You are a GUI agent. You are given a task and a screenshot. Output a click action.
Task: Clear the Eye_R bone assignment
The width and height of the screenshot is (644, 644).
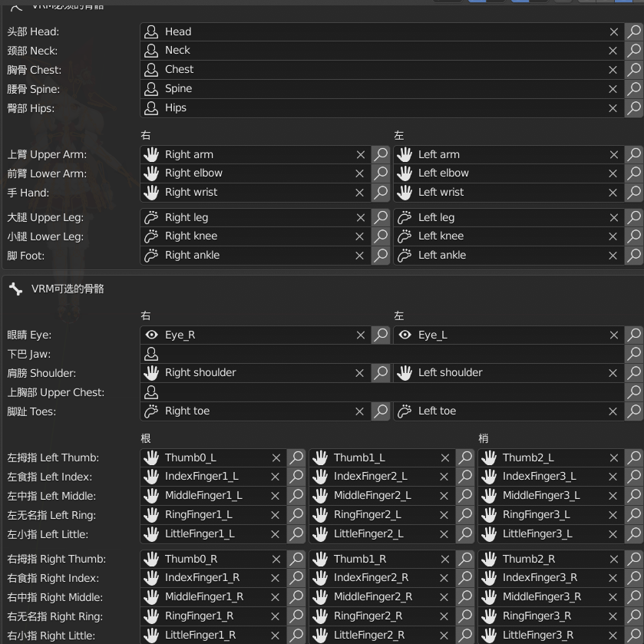click(x=361, y=335)
